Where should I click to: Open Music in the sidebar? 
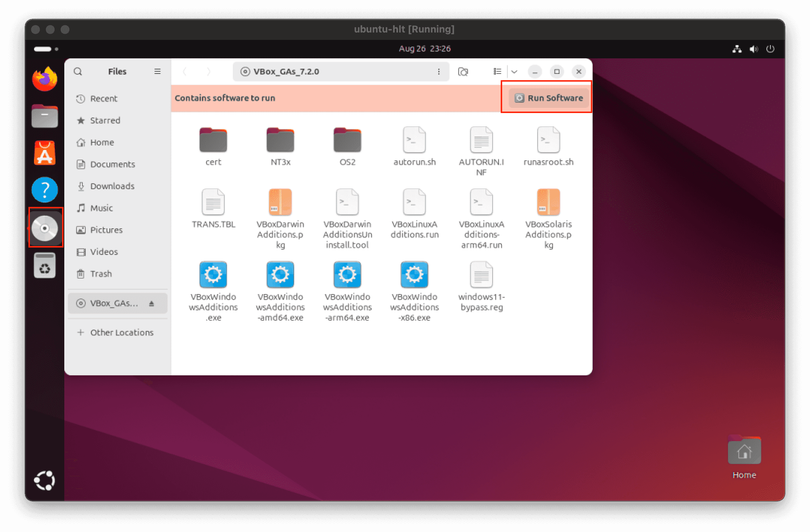[118, 208]
